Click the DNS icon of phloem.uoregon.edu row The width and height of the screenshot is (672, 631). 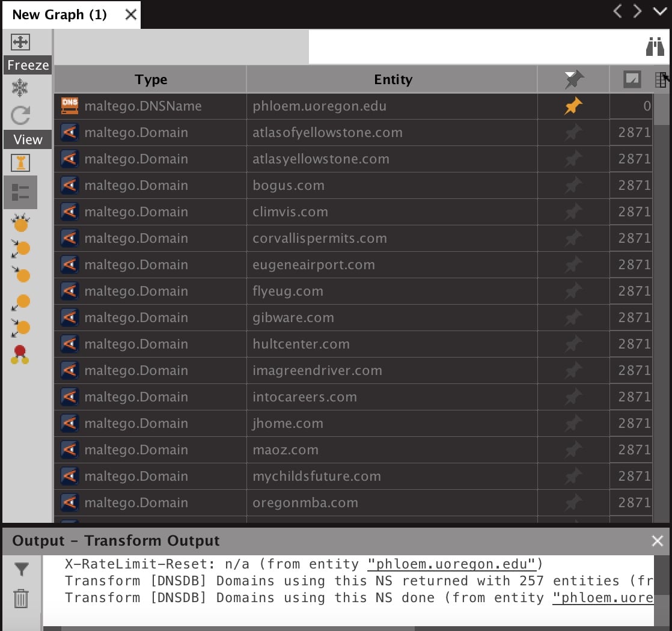coord(70,106)
